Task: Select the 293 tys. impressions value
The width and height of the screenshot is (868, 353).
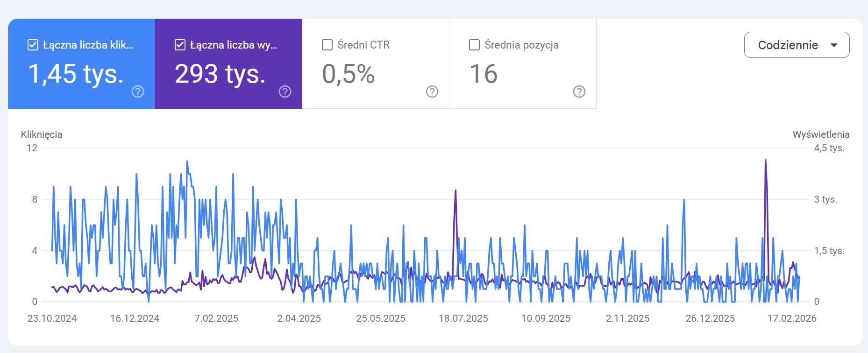Action: pyautogui.click(x=220, y=74)
